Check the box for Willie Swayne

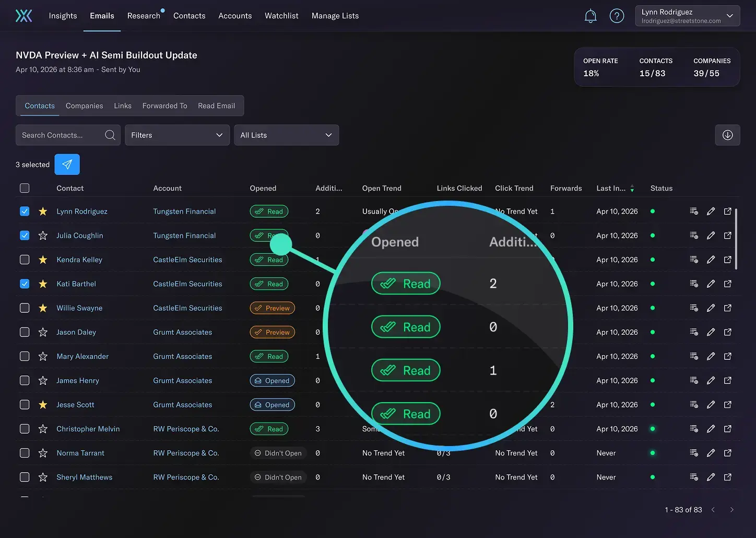click(25, 308)
